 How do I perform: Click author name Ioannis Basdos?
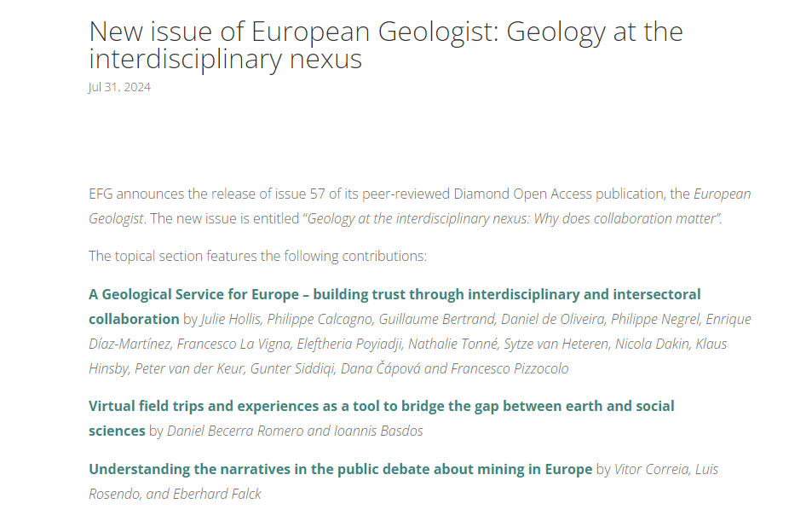379,431
